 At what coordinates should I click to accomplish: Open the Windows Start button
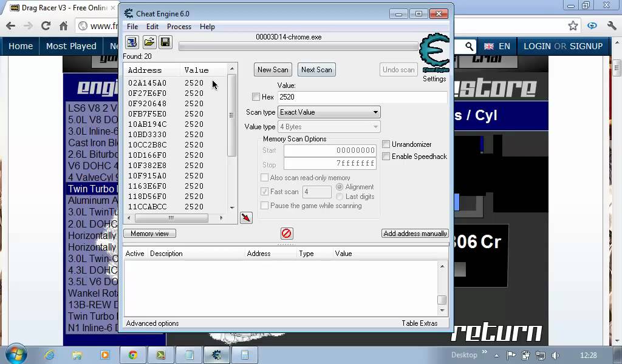click(16, 354)
